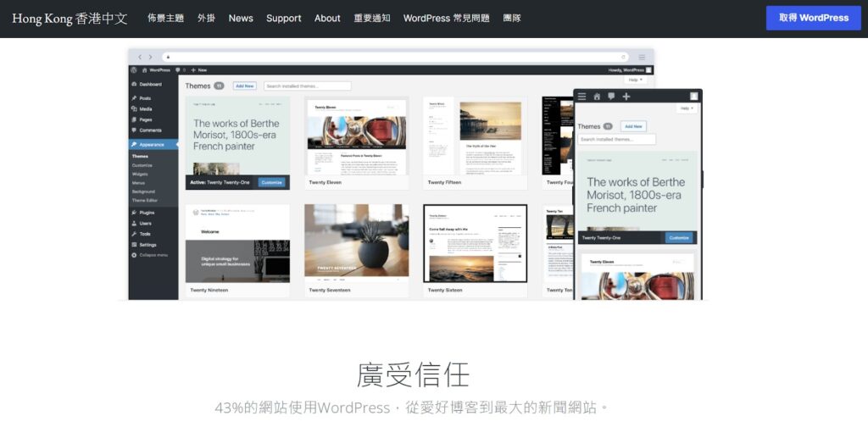Click the desktop Search installed themes field
Viewport: 868px width, 427px height.
click(307, 86)
